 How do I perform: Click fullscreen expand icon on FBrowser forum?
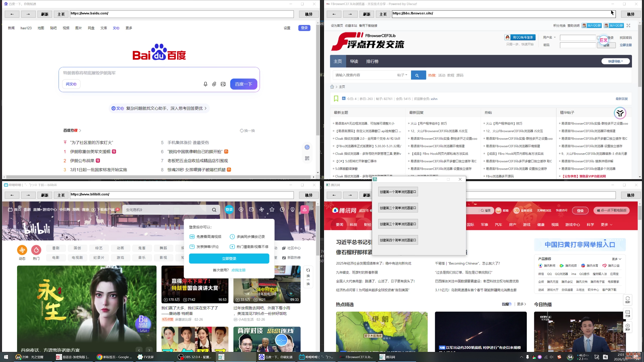point(628,25)
